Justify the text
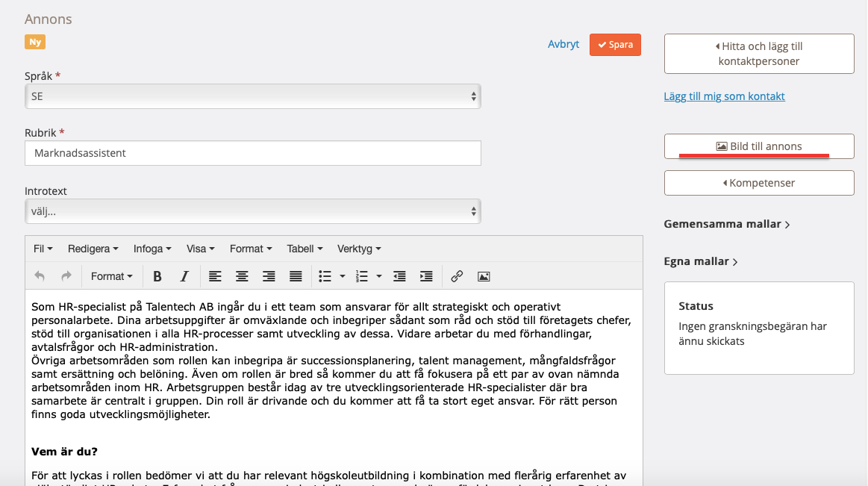Viewport: 868px width, 486px height. tap(296, 276)
